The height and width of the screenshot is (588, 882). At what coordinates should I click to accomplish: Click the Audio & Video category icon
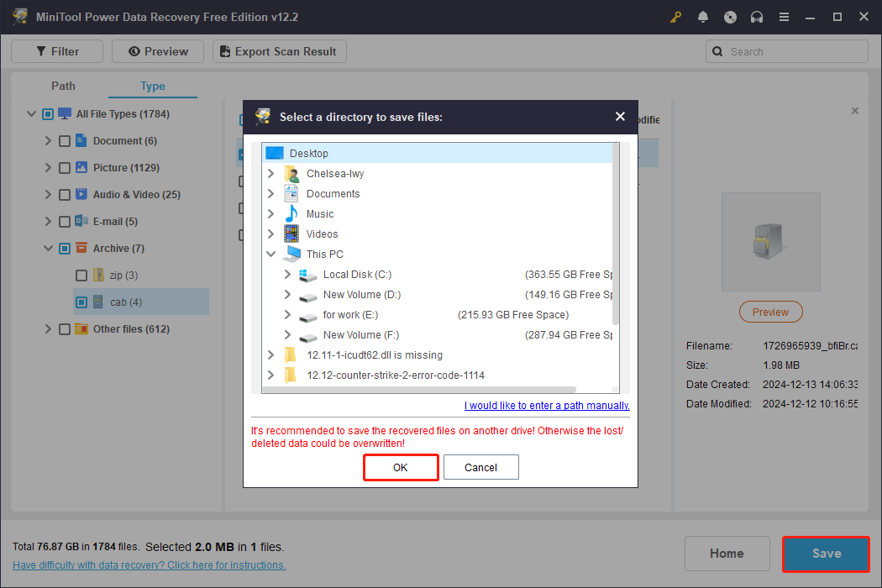81,194
